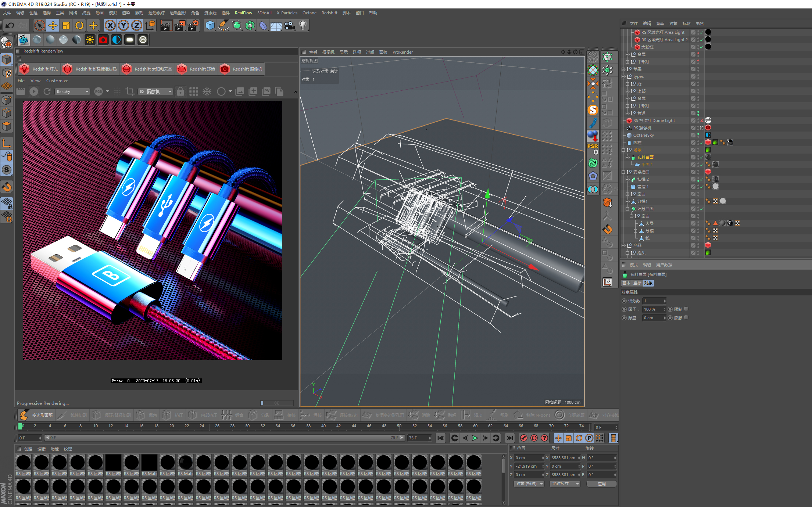Click the light bulb Light object icon

point(303,25)
